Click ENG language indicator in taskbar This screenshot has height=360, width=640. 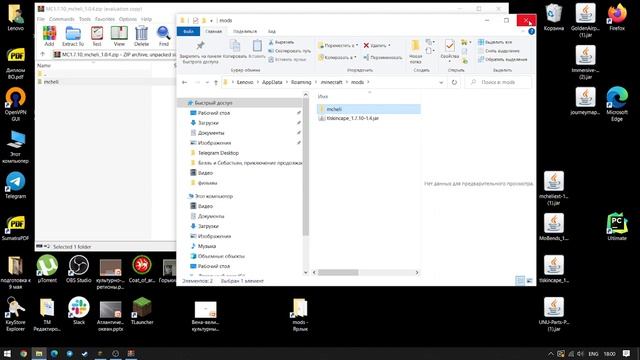pos(593,354)
